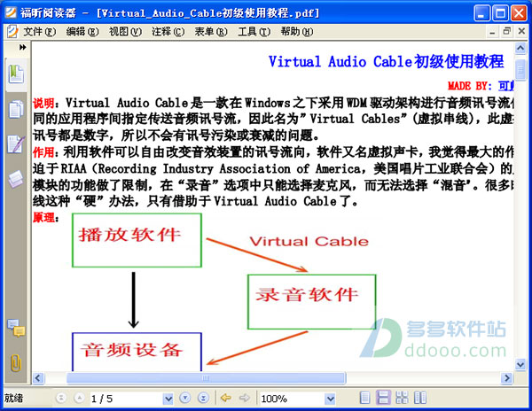Select continuous page layout view

383,398
